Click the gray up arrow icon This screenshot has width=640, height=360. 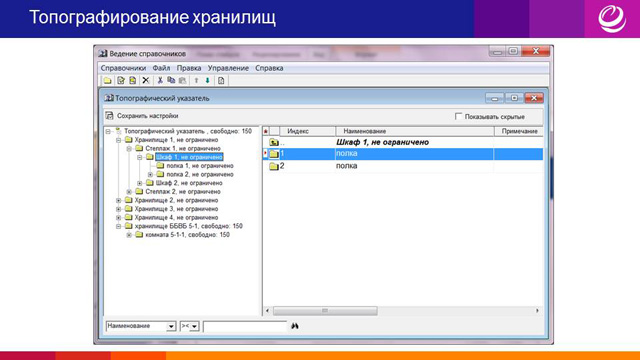pyautogui.click(x=196, y=80)
